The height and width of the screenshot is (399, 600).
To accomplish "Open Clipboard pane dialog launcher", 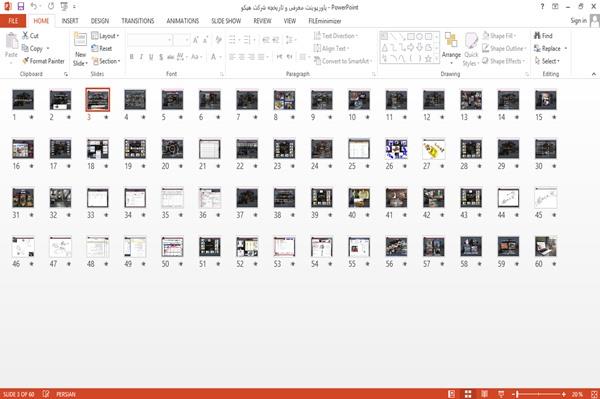I will (x=66, y=74).
